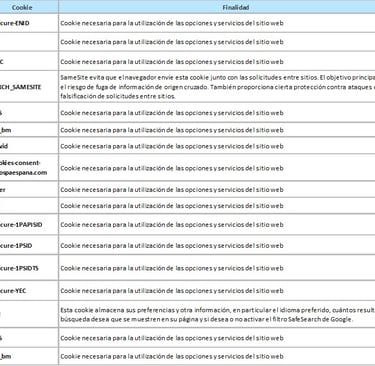
Task: Click the SameSite description starting "SameSite evita que"
Action: 217,87
